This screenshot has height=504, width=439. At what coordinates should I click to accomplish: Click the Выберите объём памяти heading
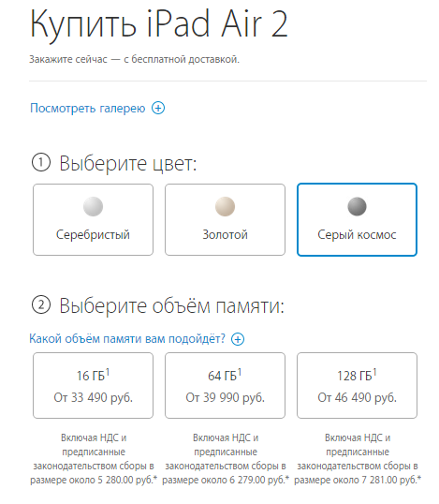(172, 305)
